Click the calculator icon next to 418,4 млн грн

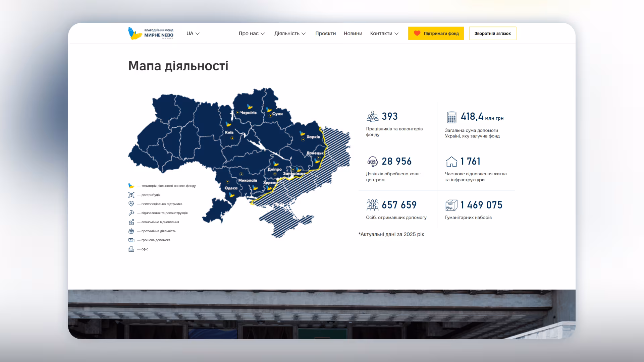tap(451, 117)
